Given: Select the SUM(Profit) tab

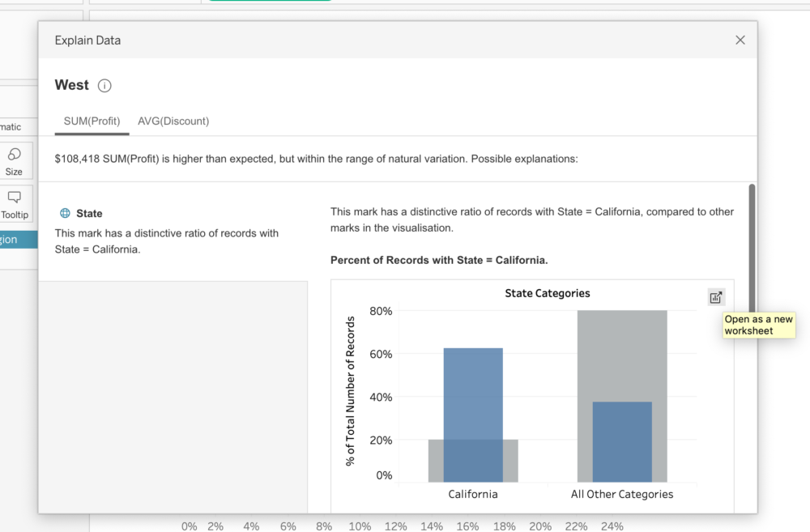Looking at the screenshot, I should (91, 121).
